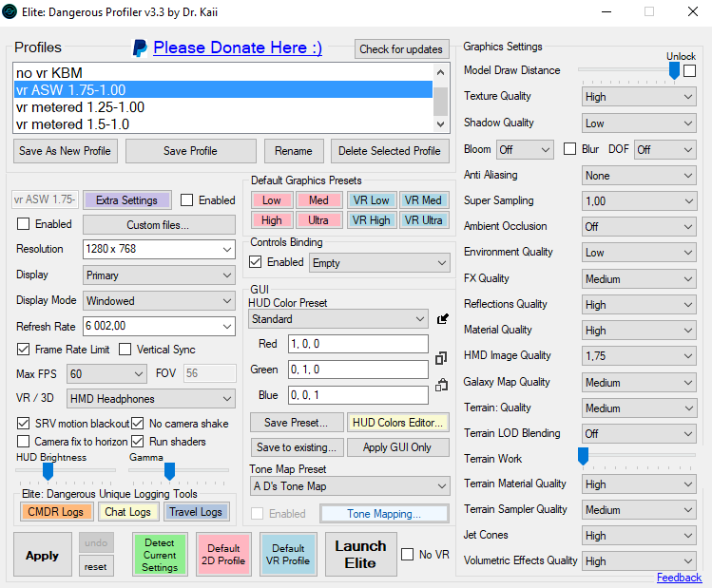Toggle Controls Binding Enabled checkbox
Screen dimensions: 712x588
(x=256, y=262)
